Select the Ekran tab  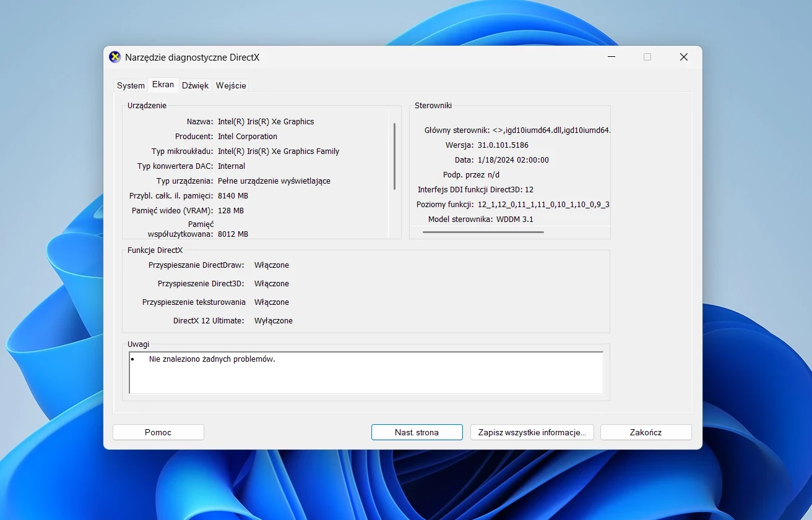pos(163,84)
